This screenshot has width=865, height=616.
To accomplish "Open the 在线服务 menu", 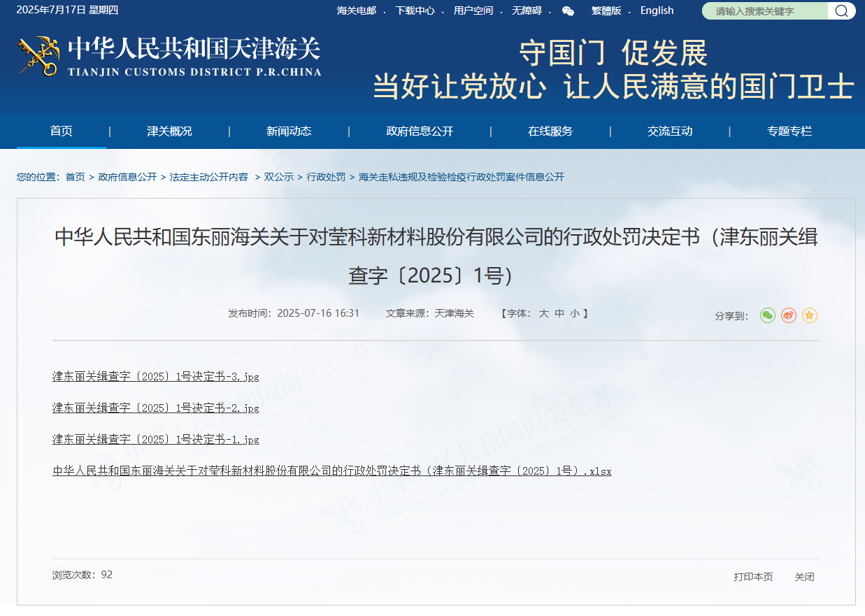I will 550,131.
